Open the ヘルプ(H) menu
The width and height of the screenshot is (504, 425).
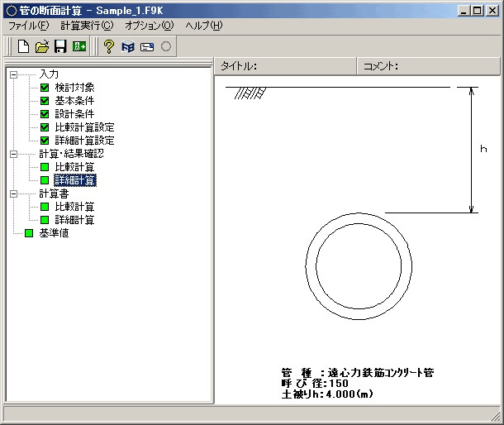point(204,26)
